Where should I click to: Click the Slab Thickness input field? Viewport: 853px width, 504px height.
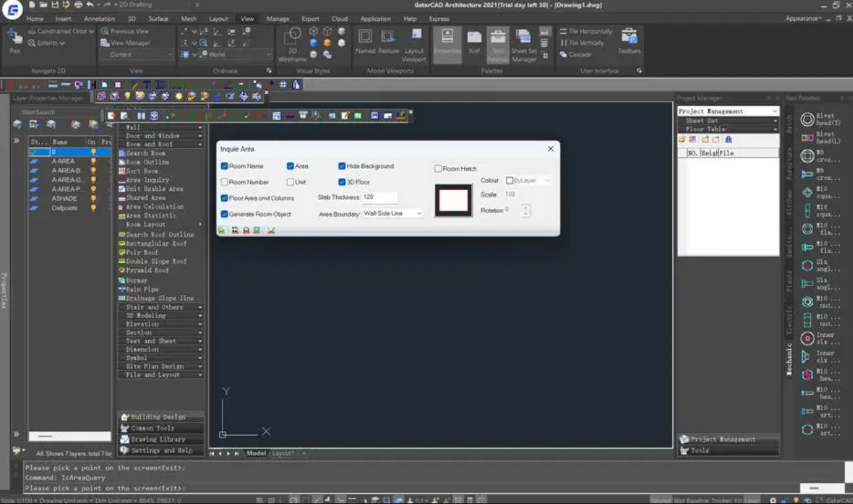pos(379,197)
